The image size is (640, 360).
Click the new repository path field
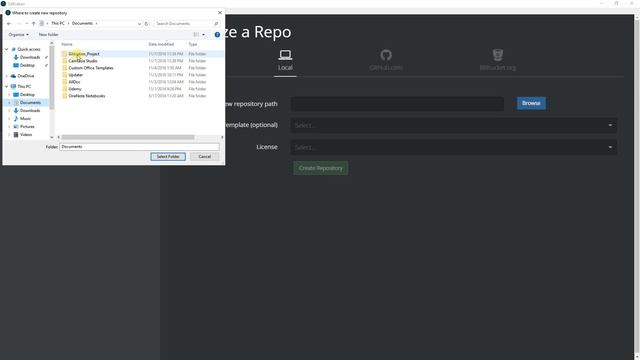click(397, 104)
